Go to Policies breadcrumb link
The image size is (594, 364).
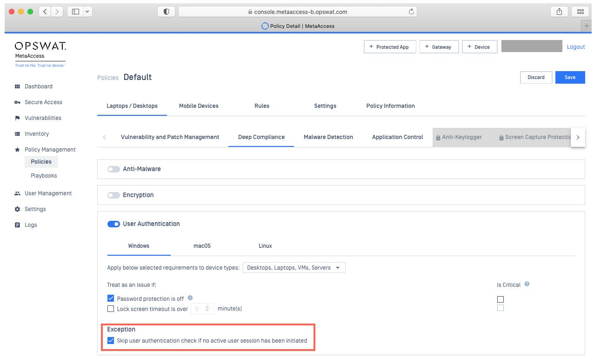(x=108, y=78)
